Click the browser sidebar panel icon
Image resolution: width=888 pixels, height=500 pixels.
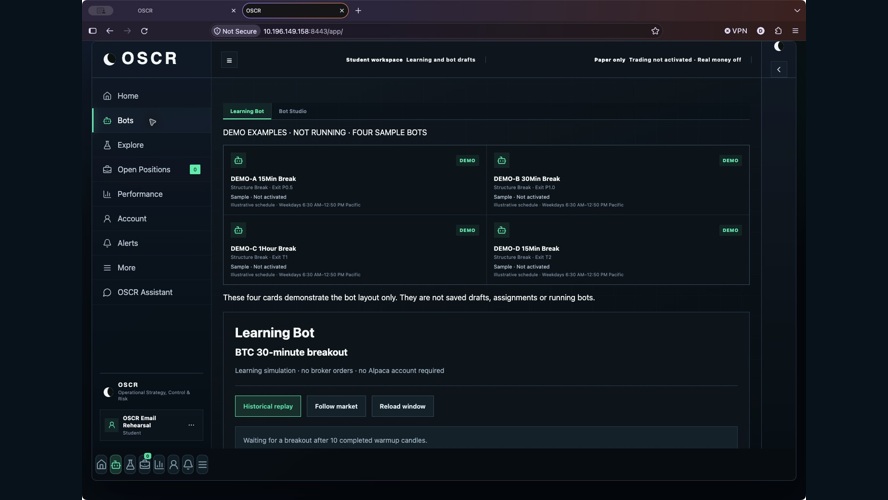(x=93, y=31)
